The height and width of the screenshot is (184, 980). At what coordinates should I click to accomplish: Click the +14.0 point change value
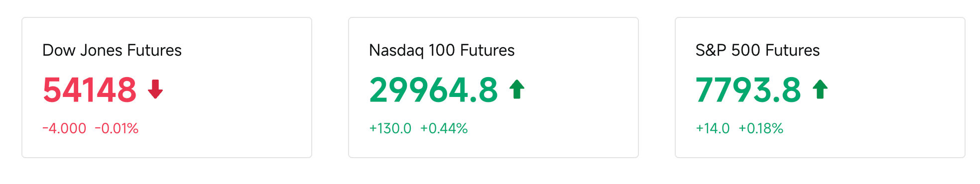point(713,128)
